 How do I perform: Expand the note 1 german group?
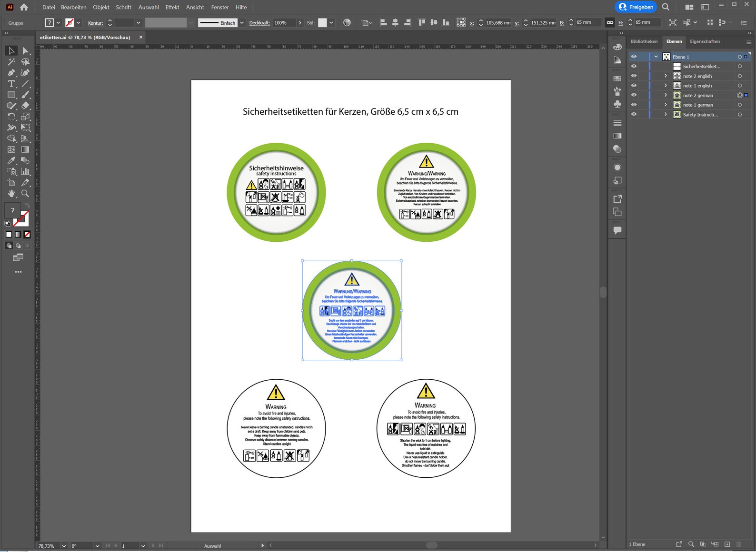pyautogui.click(x=666, y=105)
